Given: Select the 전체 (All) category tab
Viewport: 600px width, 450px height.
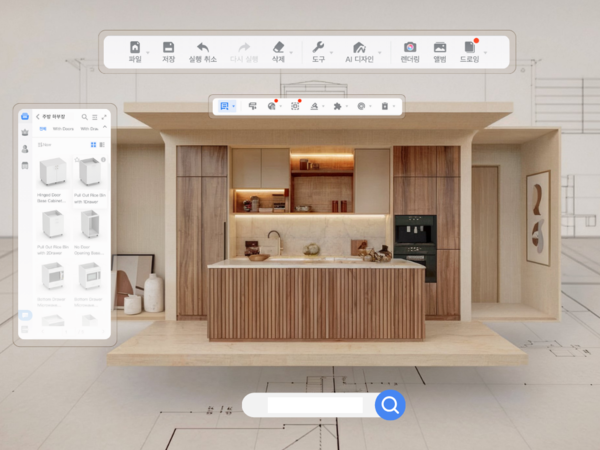Looking at the screenshot, I should (42, 129).
